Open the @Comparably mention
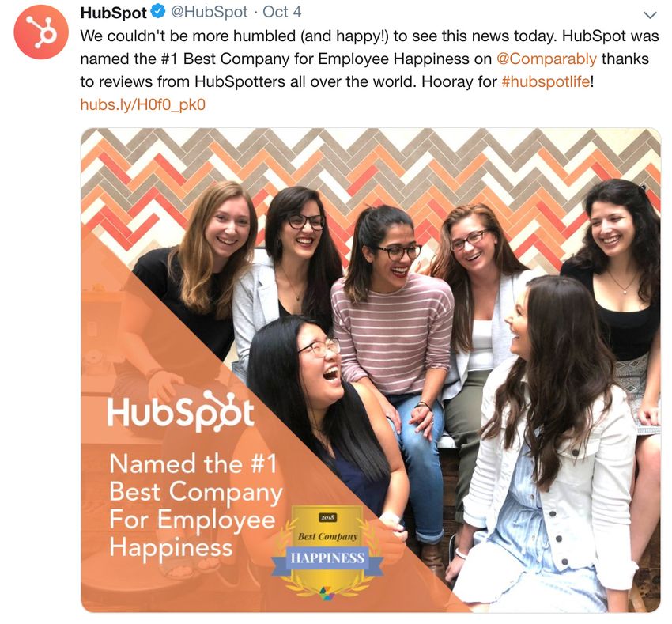Viewport: 672px width, 624px height. click(x=546, y=59)
